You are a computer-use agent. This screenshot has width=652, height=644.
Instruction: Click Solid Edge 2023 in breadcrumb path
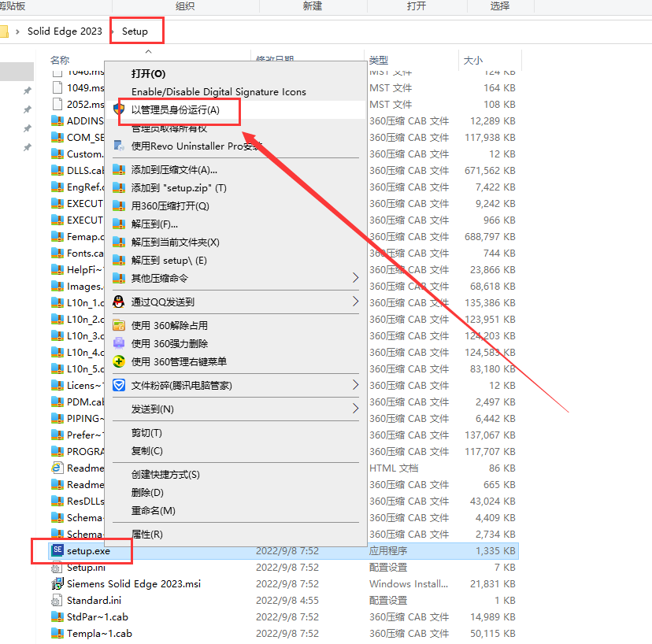click(x=65, y=31)
